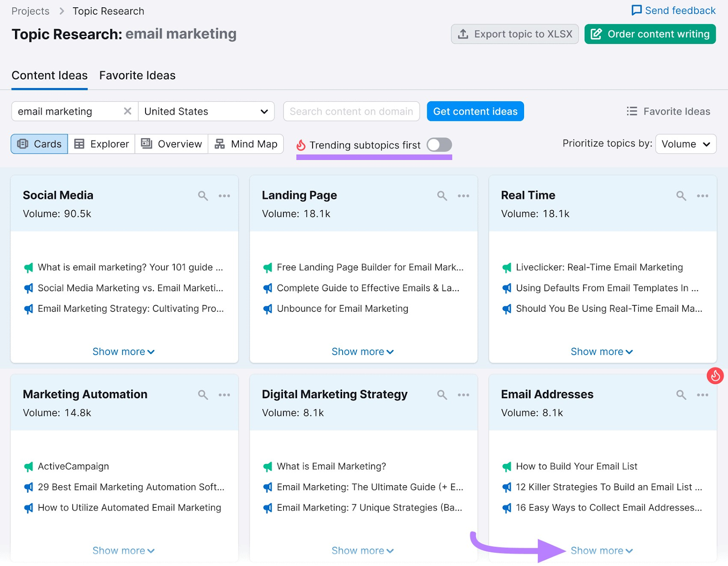Enable Trending subtopics first

tap(439, 144)
